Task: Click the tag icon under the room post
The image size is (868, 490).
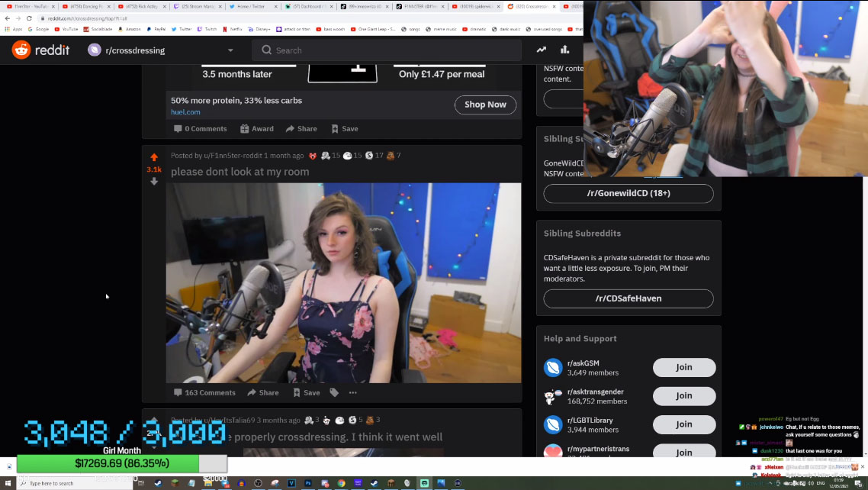Action: coord(334,392)
